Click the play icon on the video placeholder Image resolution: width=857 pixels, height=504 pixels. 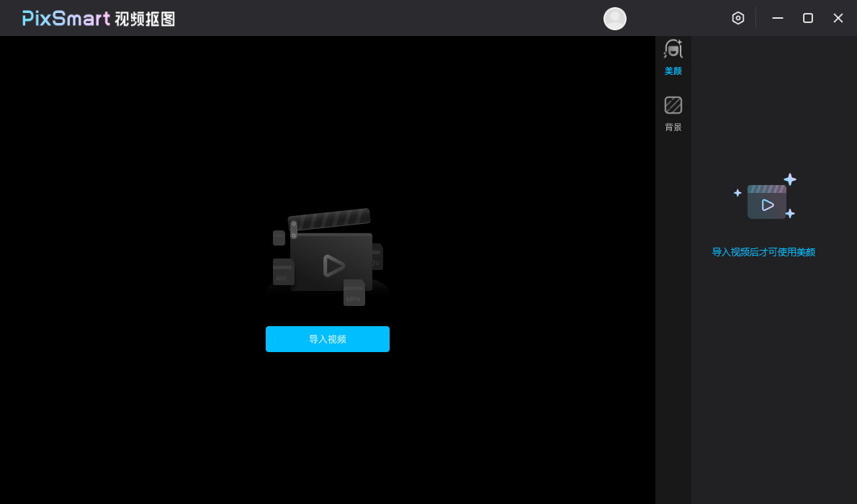(333, 266)
